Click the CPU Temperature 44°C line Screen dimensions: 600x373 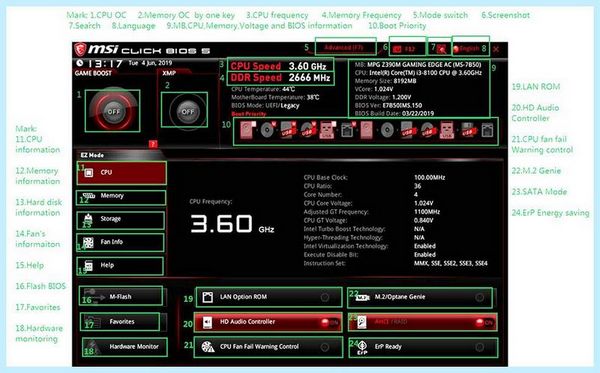coord(263,89)
